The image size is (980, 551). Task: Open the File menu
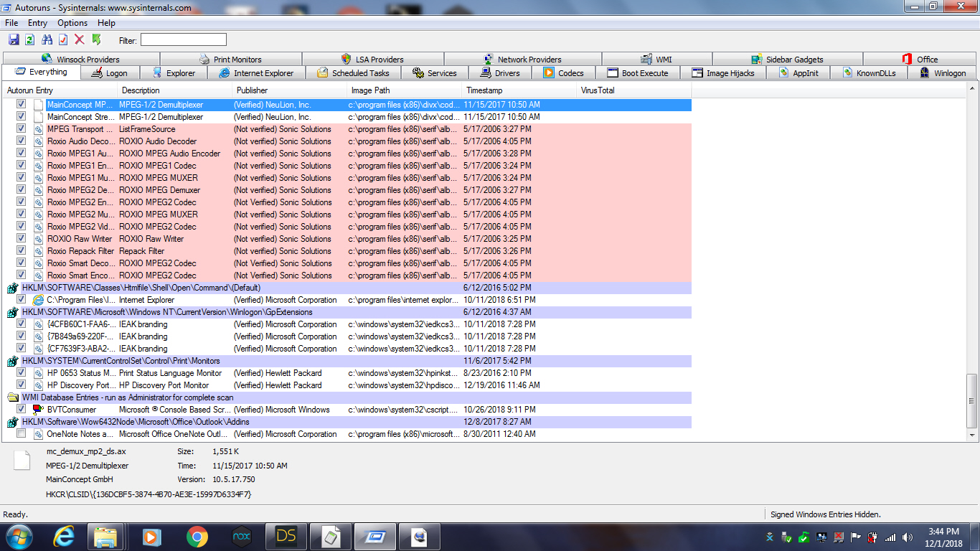pyautogui.click(x=11, y=23)
